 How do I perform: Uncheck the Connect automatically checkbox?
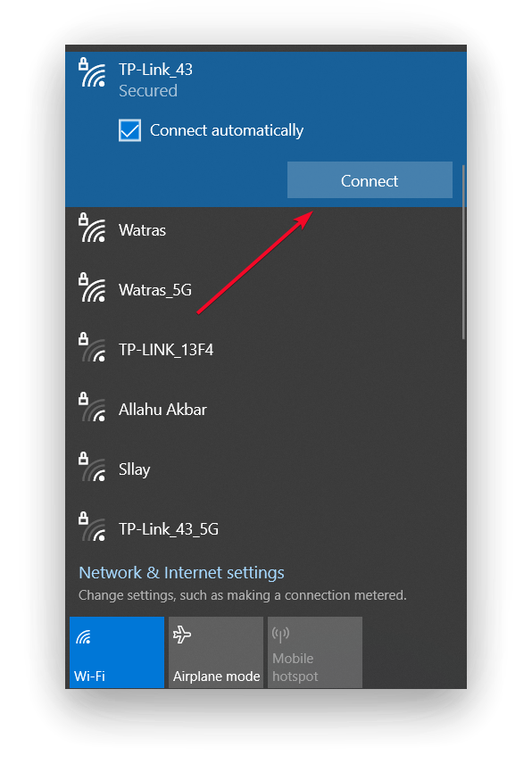point(130,130)
